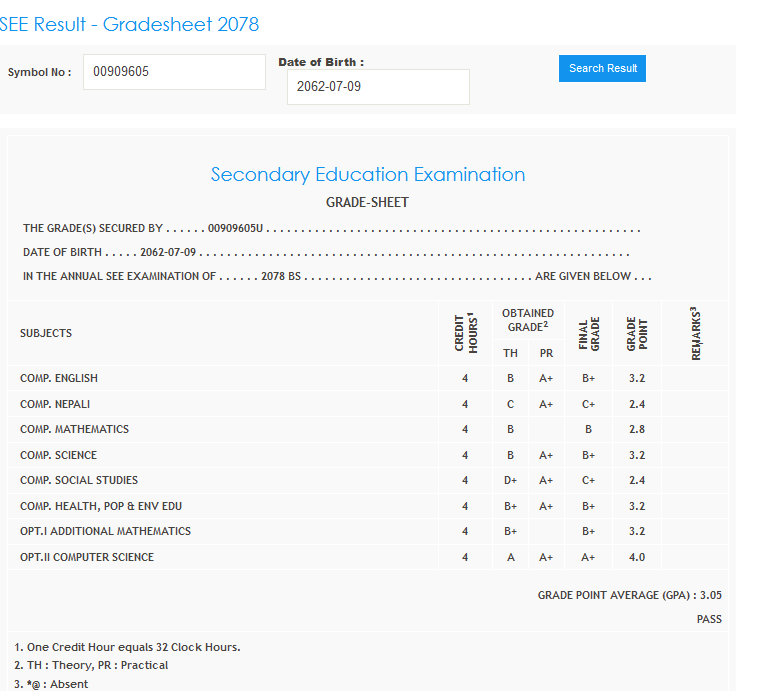The width and height of the screenshot is (766, 691).
Task: Focus the Symbol No input field
Action: [174, 72]
